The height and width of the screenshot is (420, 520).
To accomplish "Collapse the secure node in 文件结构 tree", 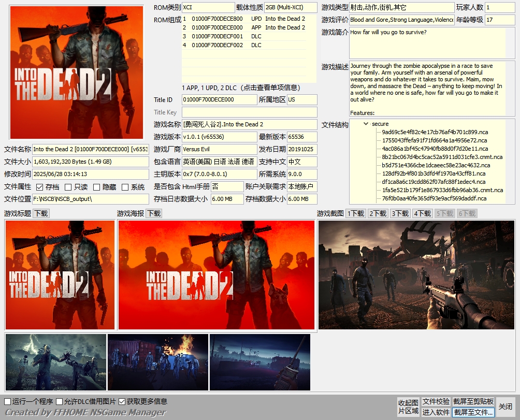I will coord(365,124).
